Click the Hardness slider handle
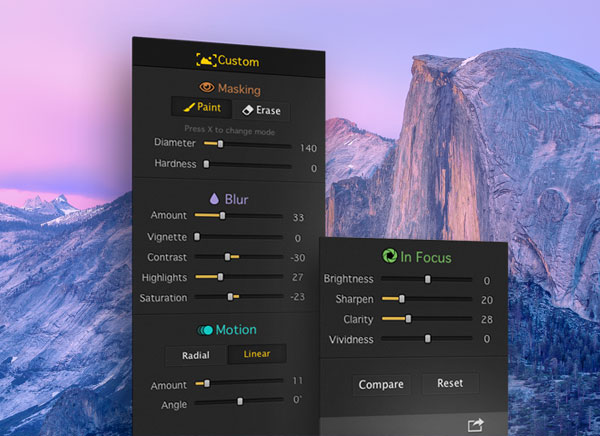Screen dimensions: 600x436 point(207,164)
